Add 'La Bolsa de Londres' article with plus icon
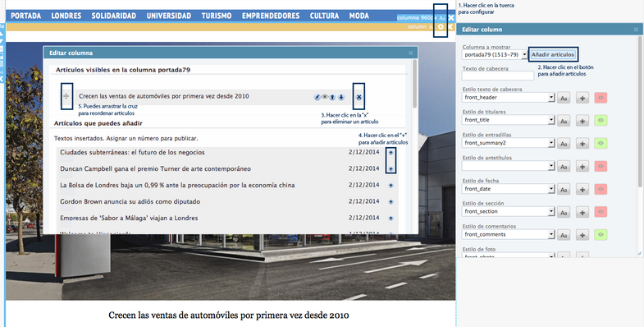The image size is (644, 327). click(391, 185)
